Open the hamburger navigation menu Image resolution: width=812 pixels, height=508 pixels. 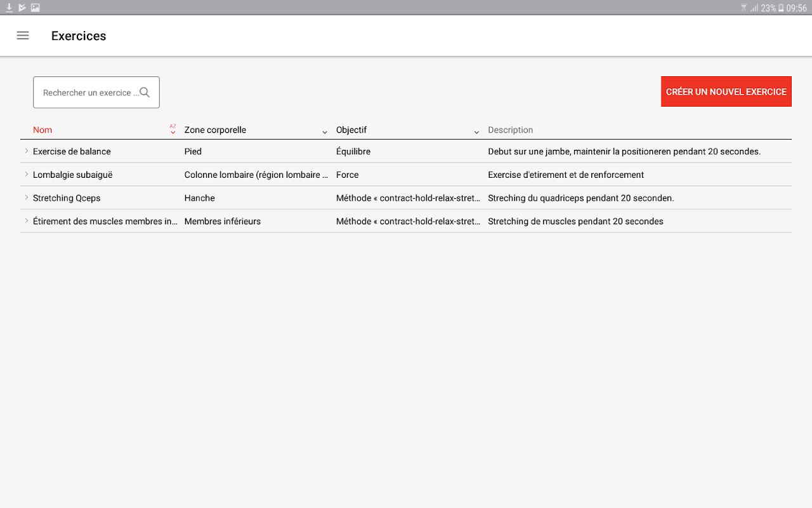click(23, 36)
